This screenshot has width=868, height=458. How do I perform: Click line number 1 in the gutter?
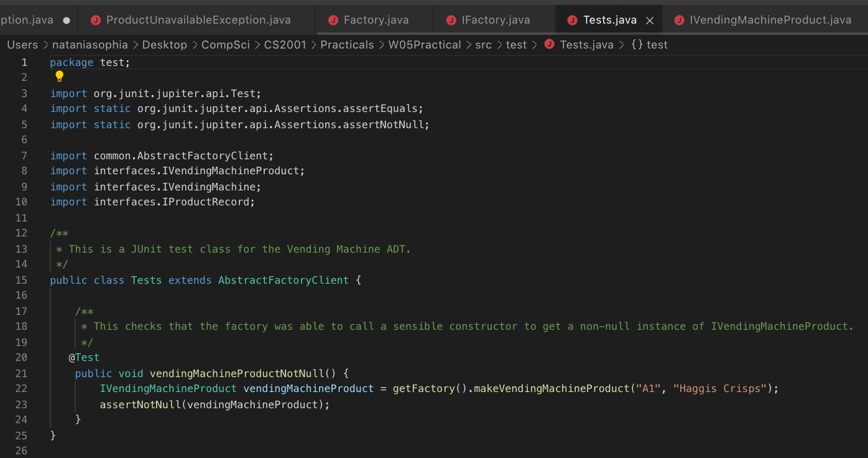pyautogui.click(x=24, y=62)
